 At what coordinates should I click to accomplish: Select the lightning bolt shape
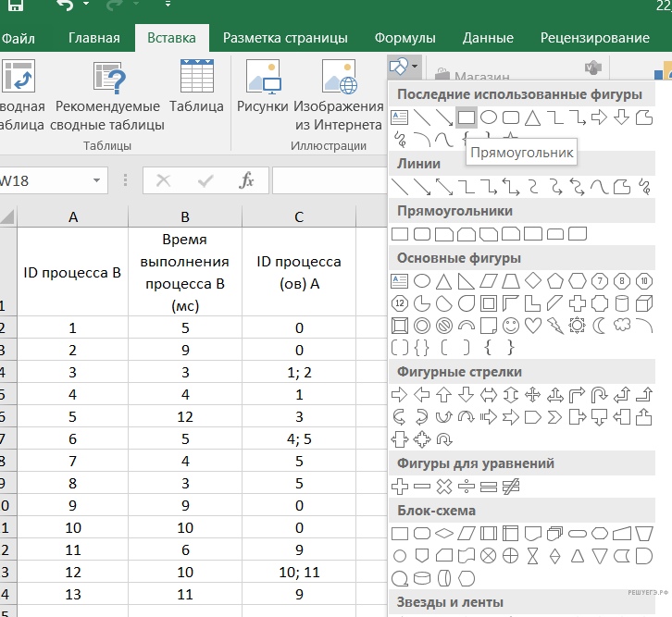(x=555, y=325)
